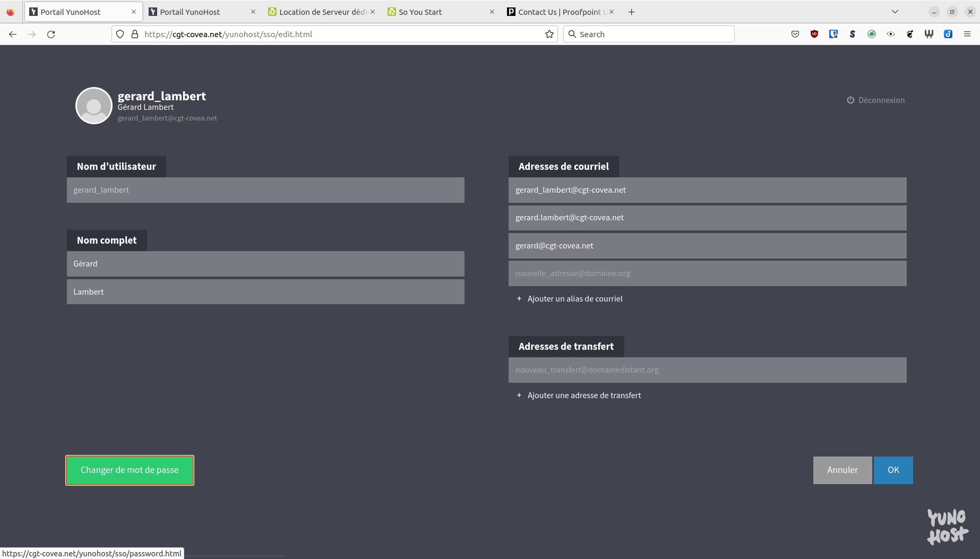
Task: Save page with the Pocket icon
Action: pos(795,34)
